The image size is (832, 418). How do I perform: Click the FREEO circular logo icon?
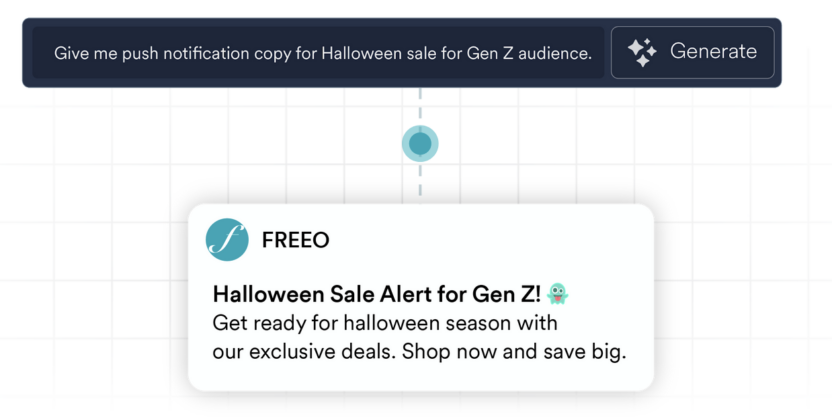[x=227, y=240]
